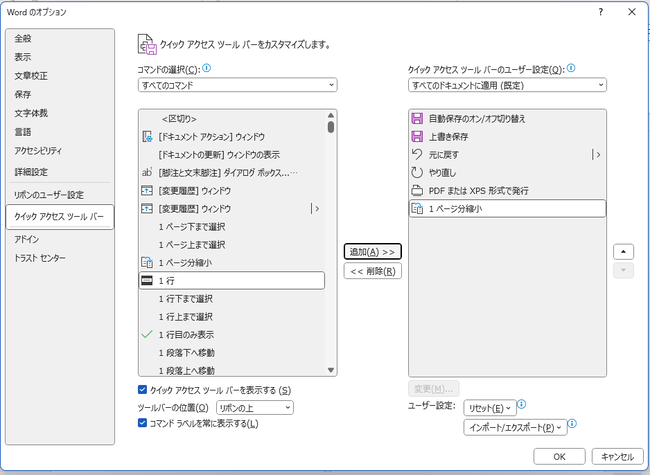The height and width of the screenshot is (475, 650).
Task: Click 1 ページ分縮小 icon in left command list
Action: coord(147,262)
